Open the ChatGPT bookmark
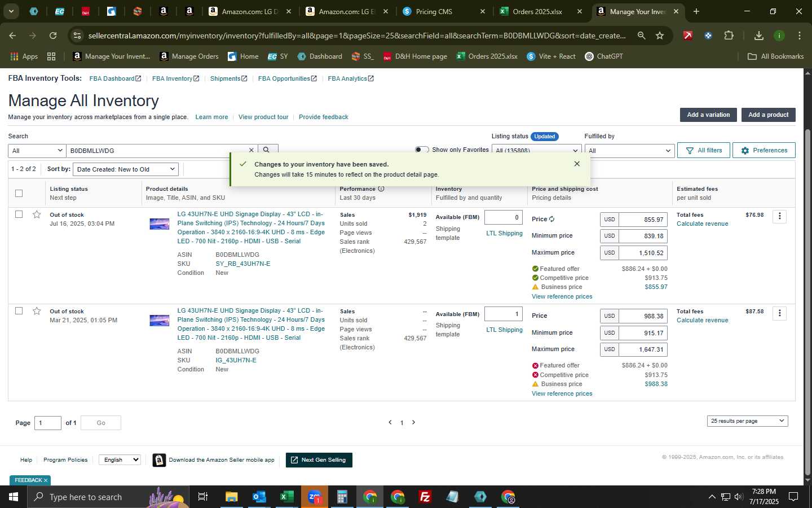 603,56
